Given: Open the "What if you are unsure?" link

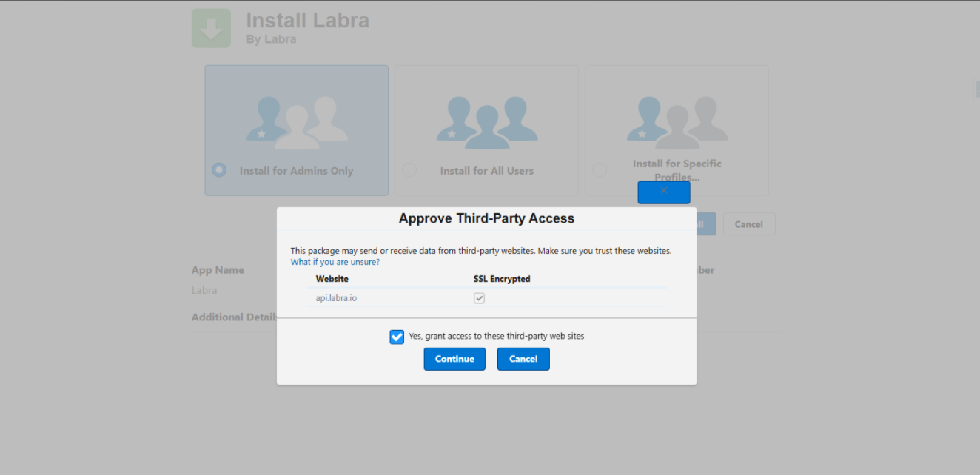Looking at the screenshot, I should [x=335, y=262].
